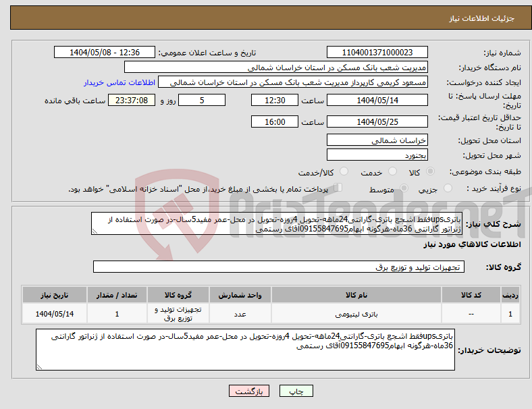Click the remaining time 23:37:08 field
The width and height of the screenshot is (532, 409).
pos(132,101)
